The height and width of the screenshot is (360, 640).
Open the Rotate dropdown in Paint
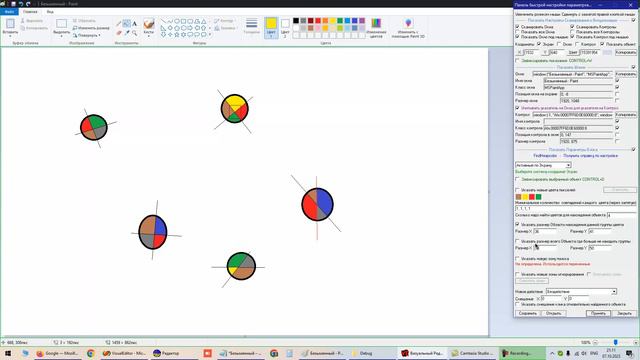tap(87, 36)
